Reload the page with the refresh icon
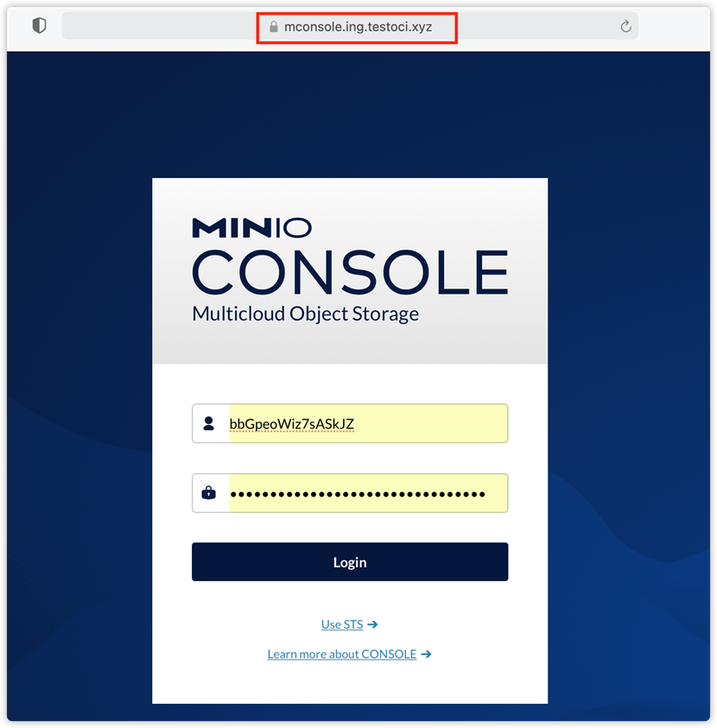 tap(625, 27)
